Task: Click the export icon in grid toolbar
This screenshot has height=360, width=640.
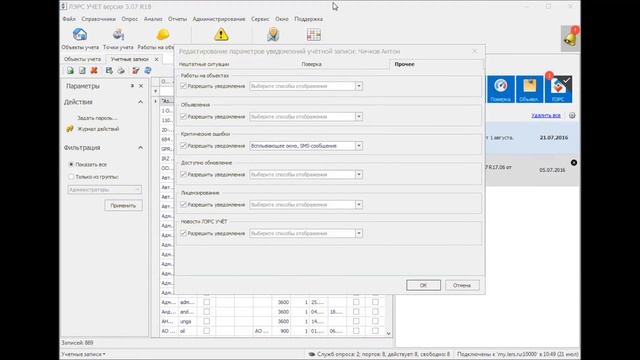Action: (x=109, y=71)
